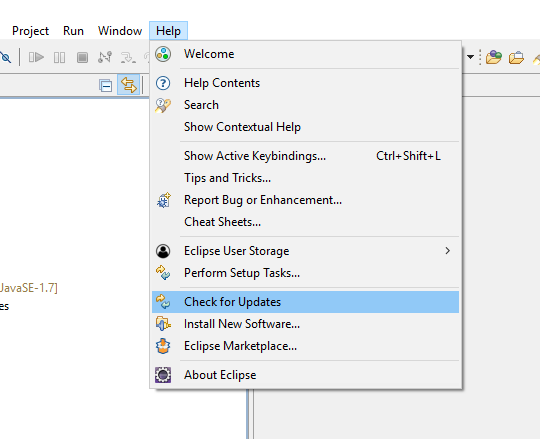The image size is (540, 439).
Task: Click the Eclipse Marketplace icon
Action: pos(163,346)
